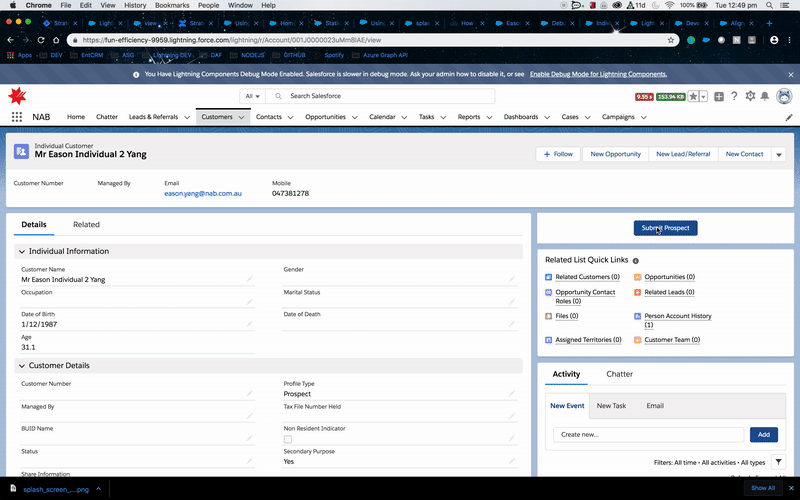Viewport: 800px width, 500px height.
Task: Open the Notifications bell icon
Action: pos(765,96)
